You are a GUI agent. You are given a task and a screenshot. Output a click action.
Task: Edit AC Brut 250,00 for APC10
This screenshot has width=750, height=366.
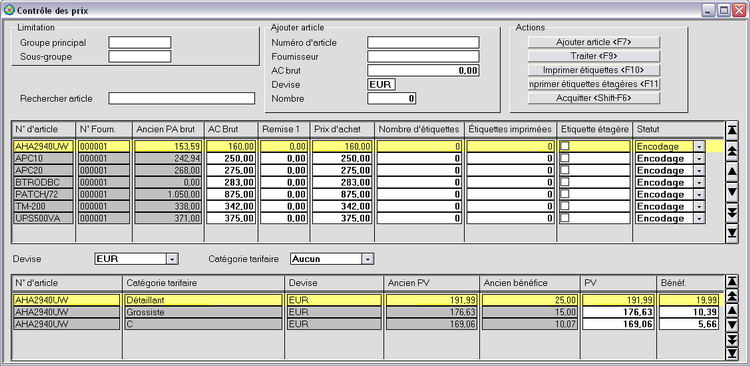coord(232,158)
